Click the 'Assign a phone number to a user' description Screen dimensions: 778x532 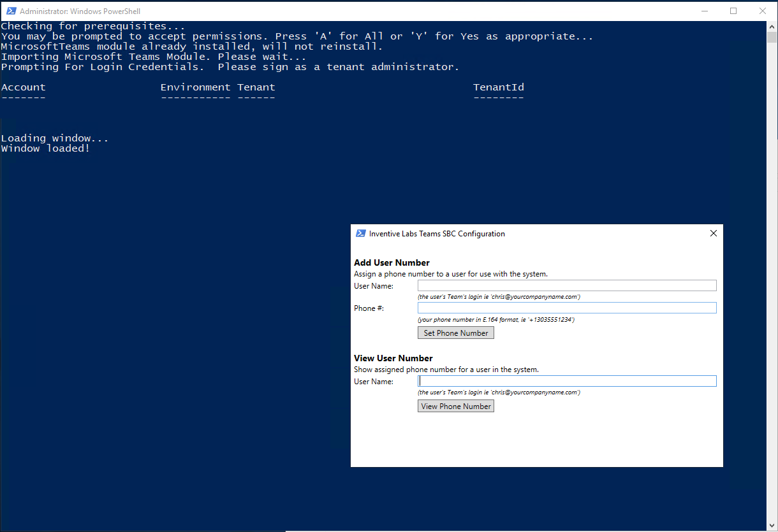point(451,274)
